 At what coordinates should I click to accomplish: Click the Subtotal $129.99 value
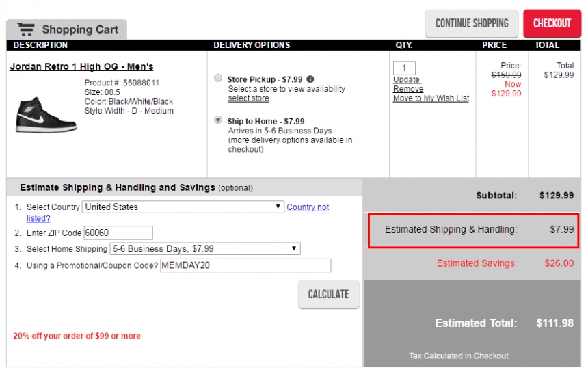coord(557,196)
